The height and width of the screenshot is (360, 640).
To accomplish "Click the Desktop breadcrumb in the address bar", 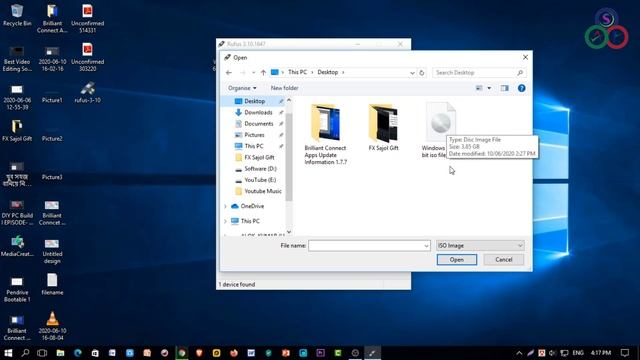I will [x=328, y=72].
